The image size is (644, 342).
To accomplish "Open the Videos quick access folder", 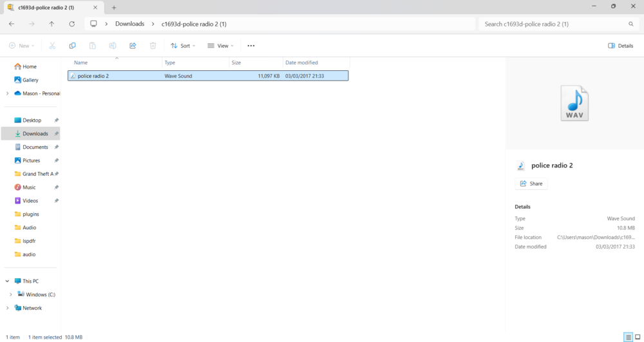I will point(31,201).
